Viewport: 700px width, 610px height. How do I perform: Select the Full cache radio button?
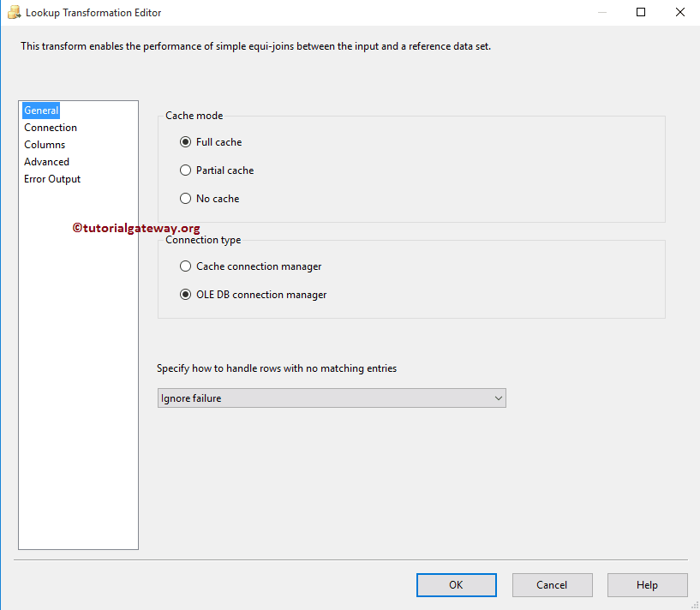point(185,142)
